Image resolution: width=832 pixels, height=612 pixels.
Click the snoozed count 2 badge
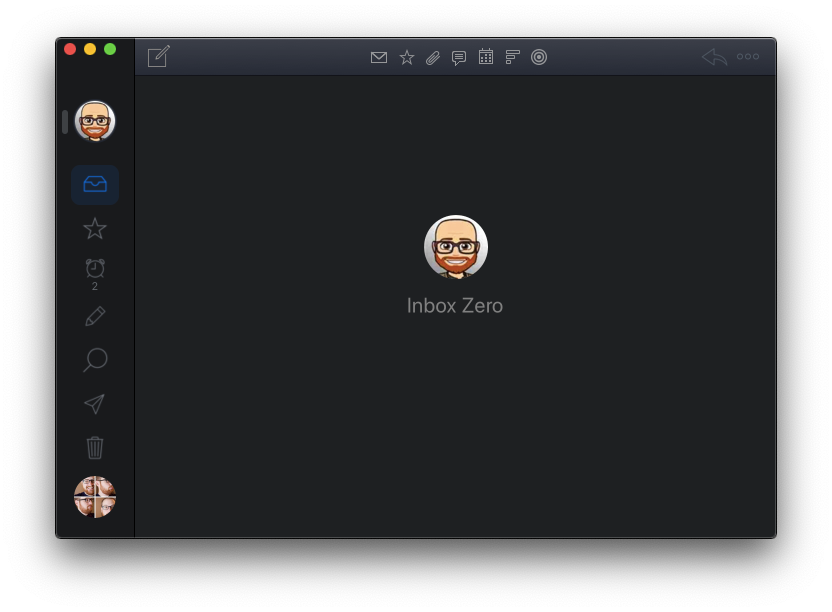pyautogui.click(x=94, y=286)
